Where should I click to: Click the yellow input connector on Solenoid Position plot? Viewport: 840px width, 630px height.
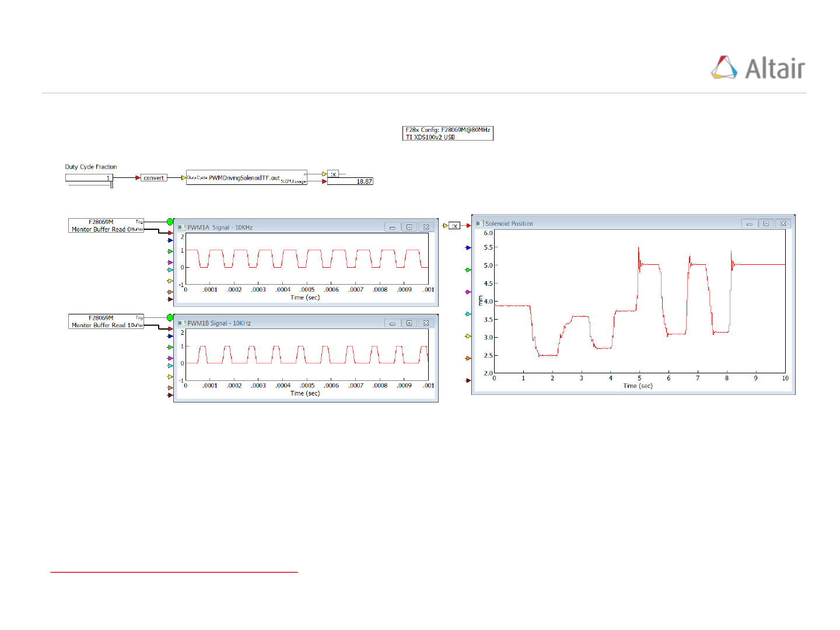[468, 336]
